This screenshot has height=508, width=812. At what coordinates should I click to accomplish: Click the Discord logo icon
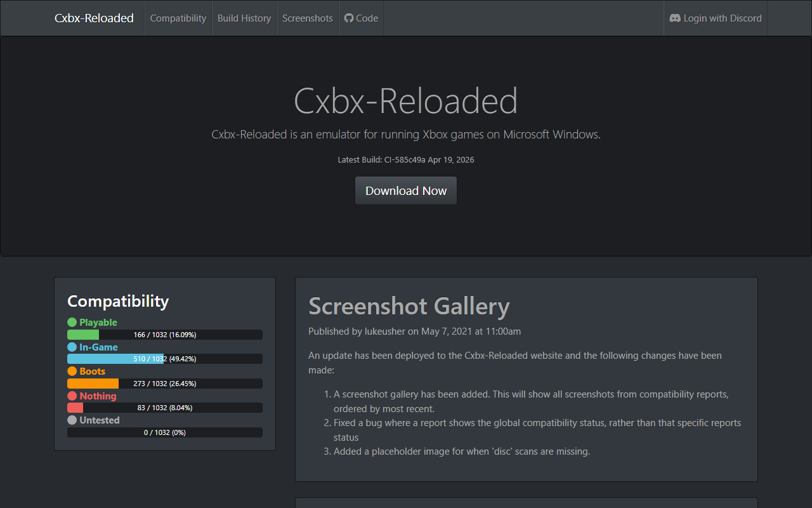[675, 18]
